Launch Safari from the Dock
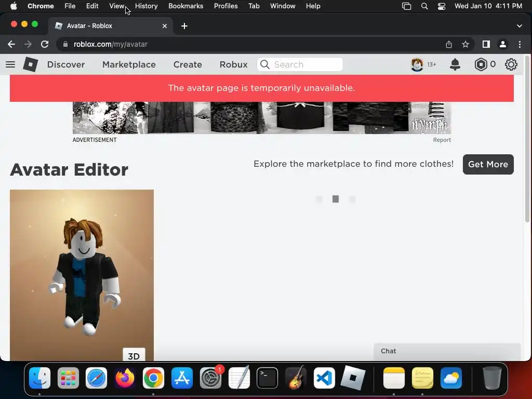 [x=96, y=378]
